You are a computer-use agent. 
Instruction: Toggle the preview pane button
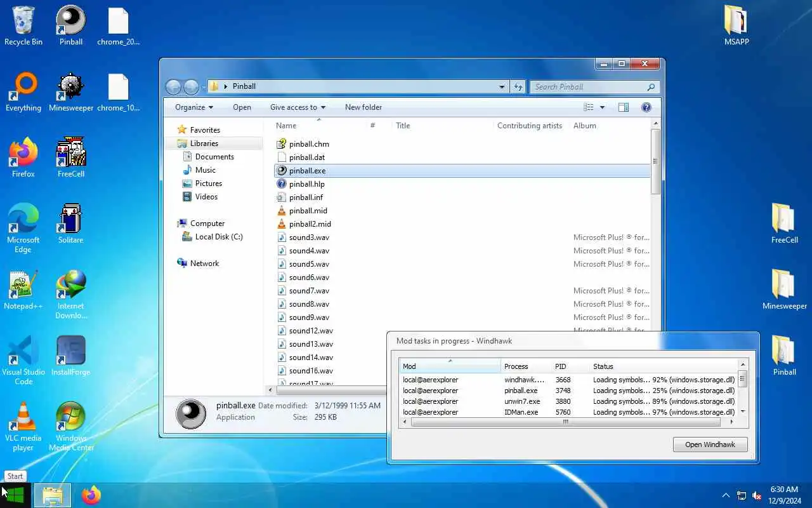(x=624, y=107)
